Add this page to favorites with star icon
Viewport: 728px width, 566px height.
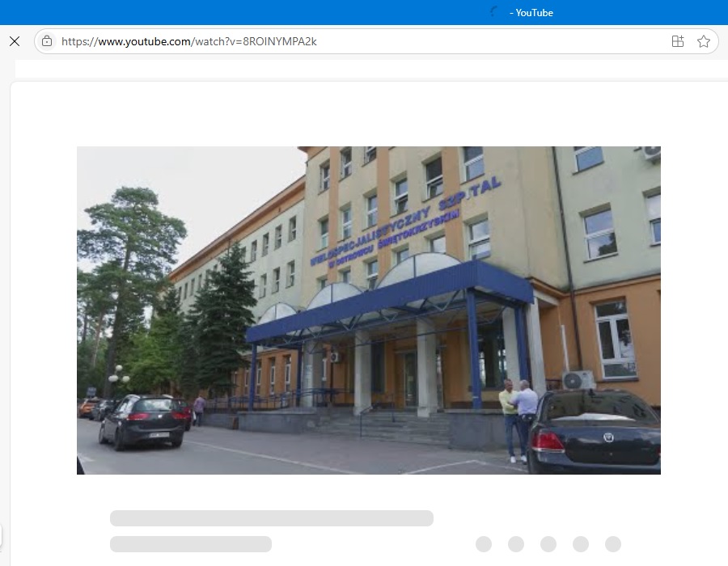click(x=704, y=41)
